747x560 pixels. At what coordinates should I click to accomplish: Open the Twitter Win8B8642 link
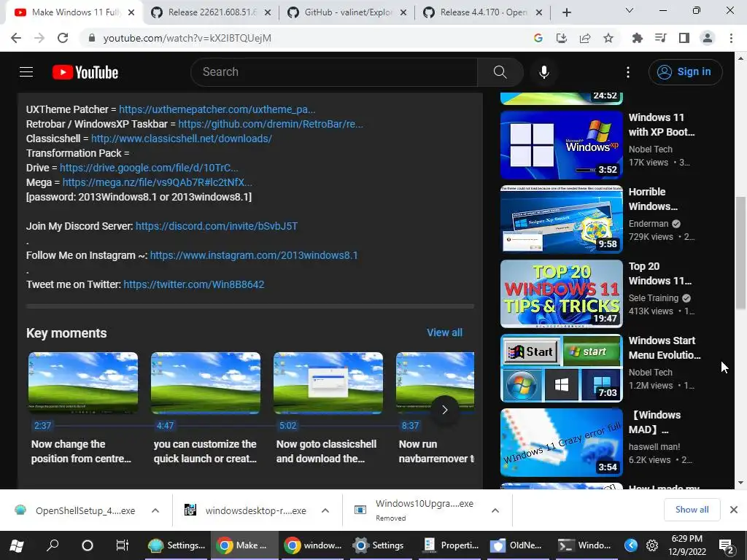193,284
